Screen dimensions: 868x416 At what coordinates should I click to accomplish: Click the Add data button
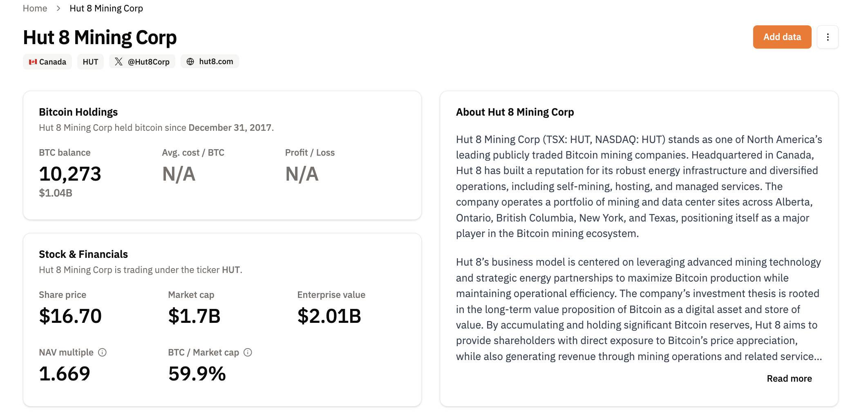pos(782,37)
